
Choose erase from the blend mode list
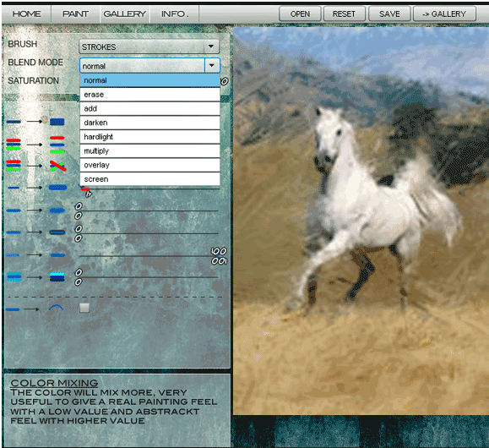point(149,95)
